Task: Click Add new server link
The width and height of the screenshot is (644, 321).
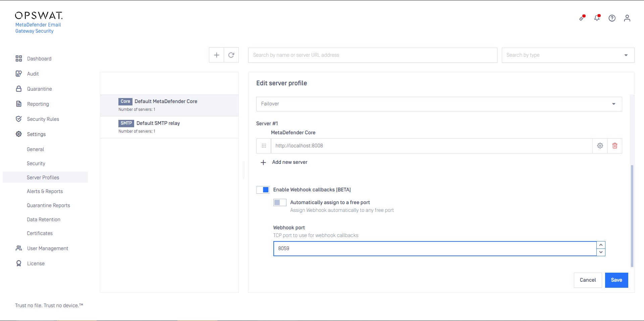Action: click(x=290, y=162)
